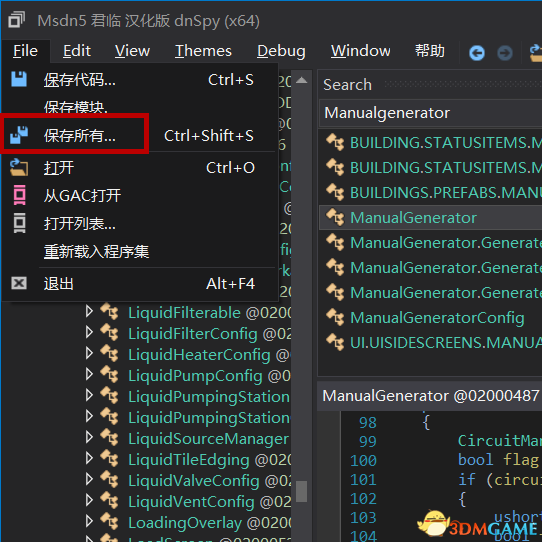
Task: Choose 保存所有... menu entry
Action: [x=140, y=136]
